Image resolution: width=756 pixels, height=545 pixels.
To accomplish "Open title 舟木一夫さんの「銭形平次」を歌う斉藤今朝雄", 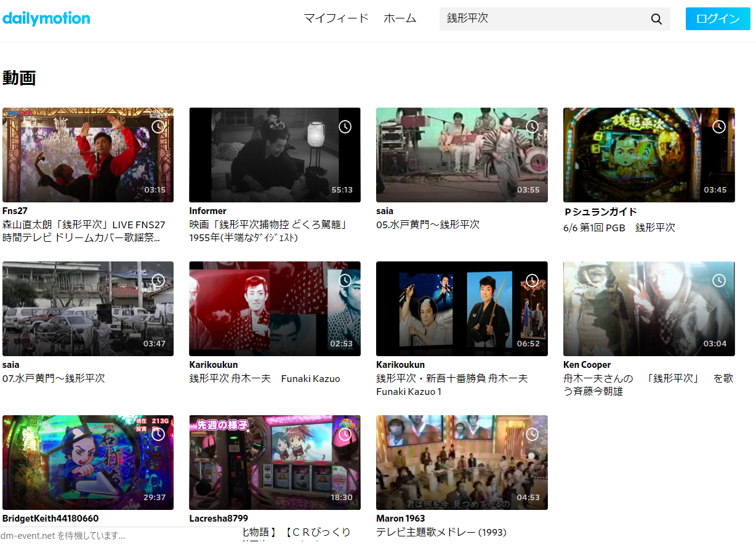I will (648, 384).
